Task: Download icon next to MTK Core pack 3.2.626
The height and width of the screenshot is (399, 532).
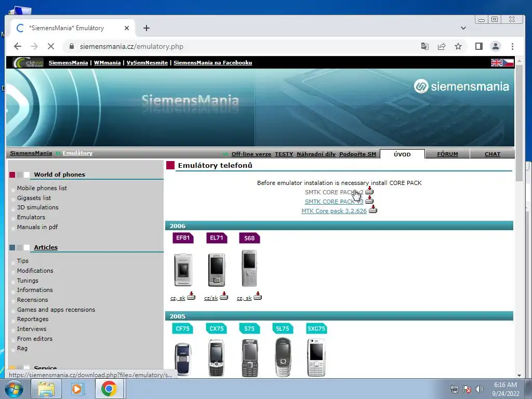Action: (x=373, y=209)
